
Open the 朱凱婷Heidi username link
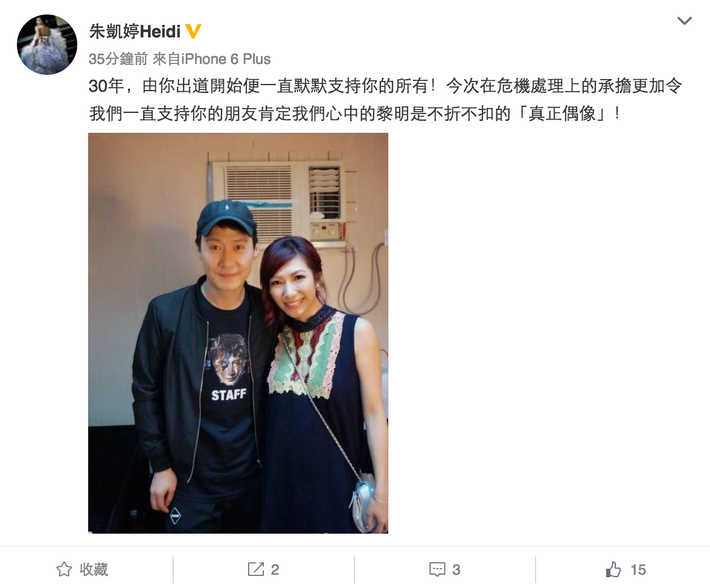click(135, 31)
